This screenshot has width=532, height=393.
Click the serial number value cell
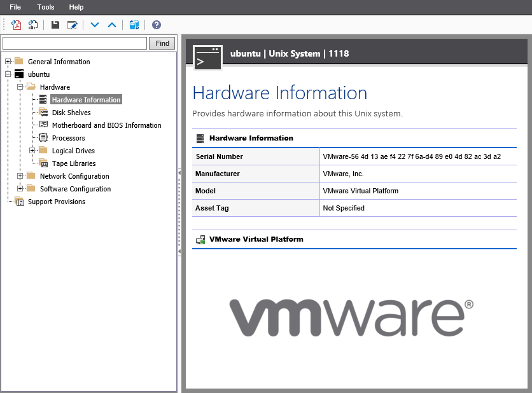point(418,156)
